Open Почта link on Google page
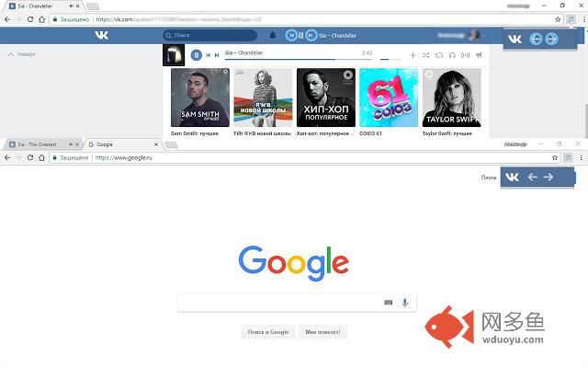This screenshot has width=588, height=368. (x=489, y=178)
